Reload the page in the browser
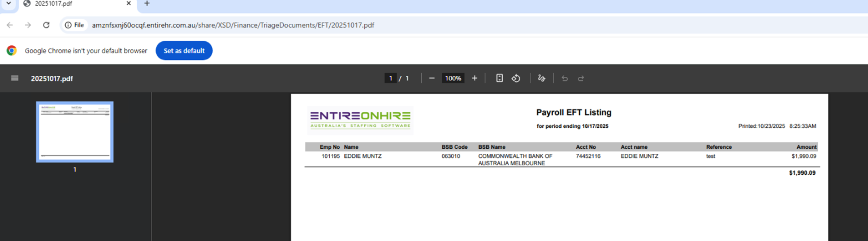868x241 pixels. pyautogui.click(x=46, y=25)
